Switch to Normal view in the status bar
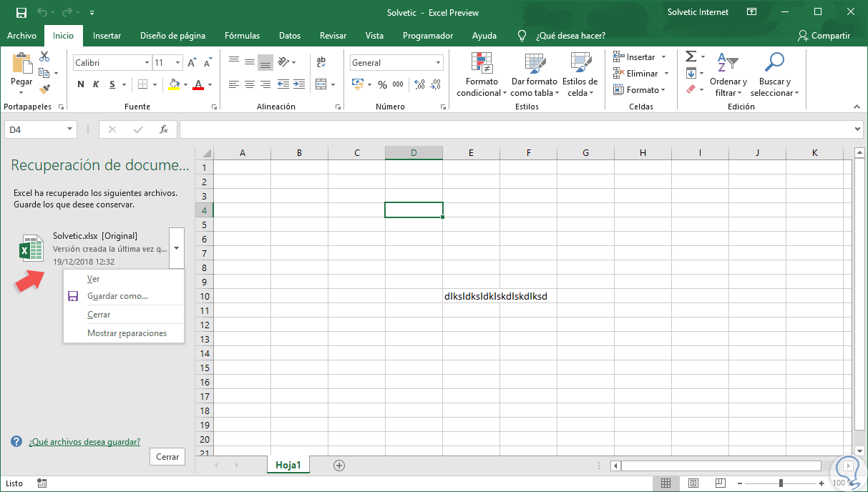 [x=666, y=483]
